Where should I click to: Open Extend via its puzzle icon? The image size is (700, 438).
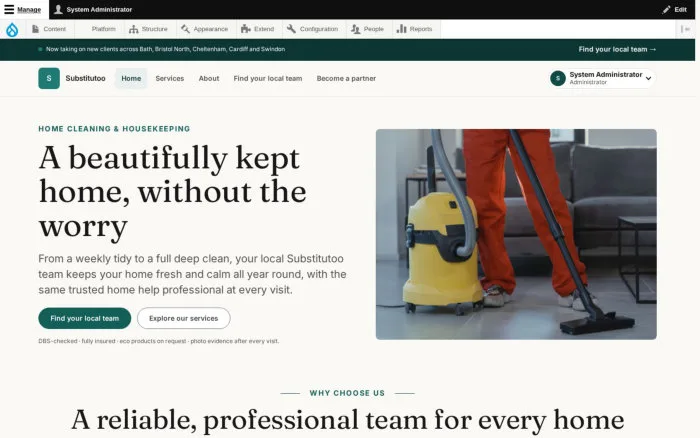click(x=246, y=29)
